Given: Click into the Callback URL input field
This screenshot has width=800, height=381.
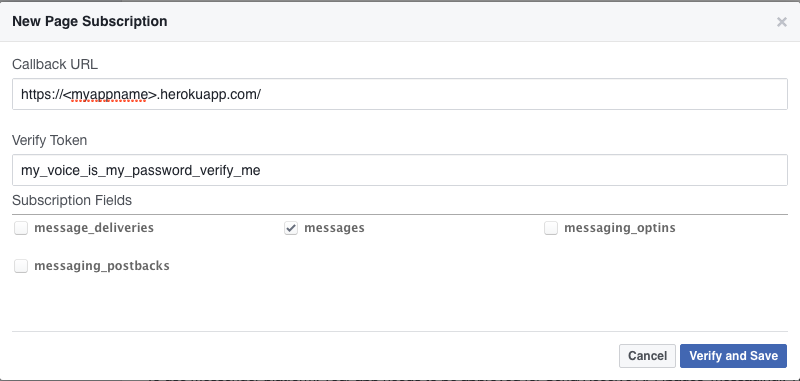Looking at the screenshot, I should 399,94.
